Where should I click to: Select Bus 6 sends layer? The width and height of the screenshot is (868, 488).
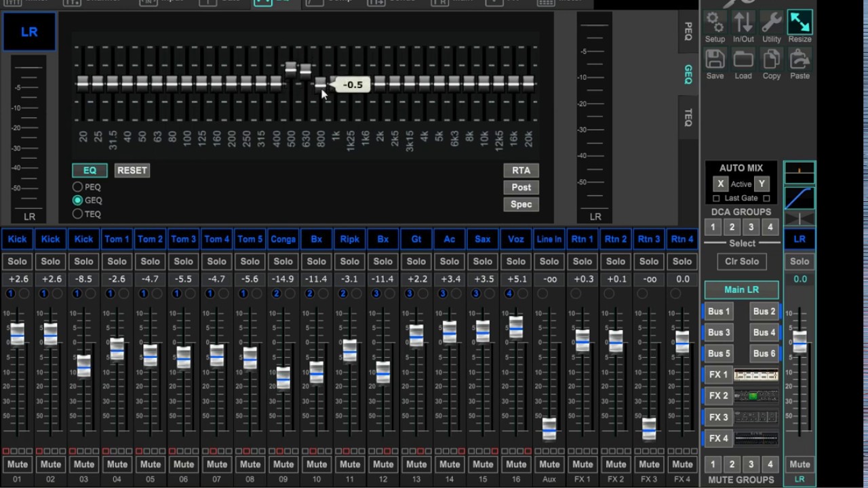[x=764, y=353]
